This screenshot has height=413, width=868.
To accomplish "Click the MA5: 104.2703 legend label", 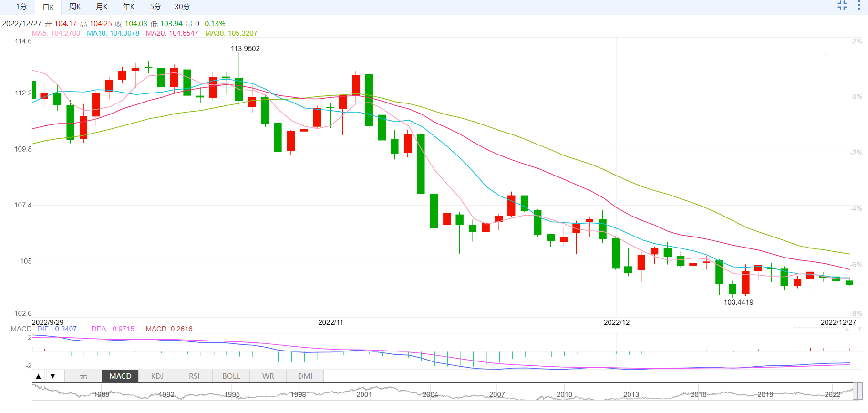I will pyautogui.click(x=56, y=33).
